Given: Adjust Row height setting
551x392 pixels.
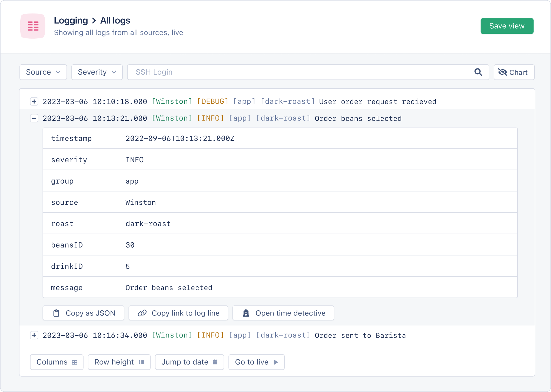Looking at the screenshot, I should pos(119,362).
